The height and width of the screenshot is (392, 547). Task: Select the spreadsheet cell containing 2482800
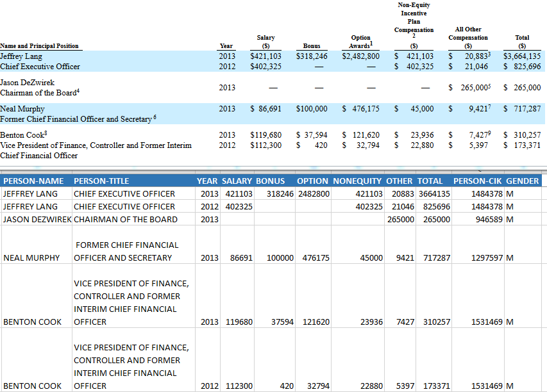[x=314, y=193]
